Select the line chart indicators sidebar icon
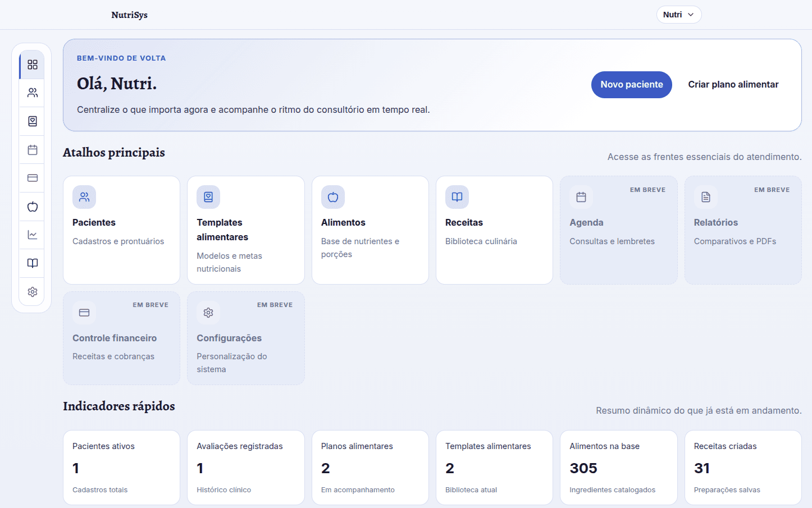812x508 pixels. (32, 235)
